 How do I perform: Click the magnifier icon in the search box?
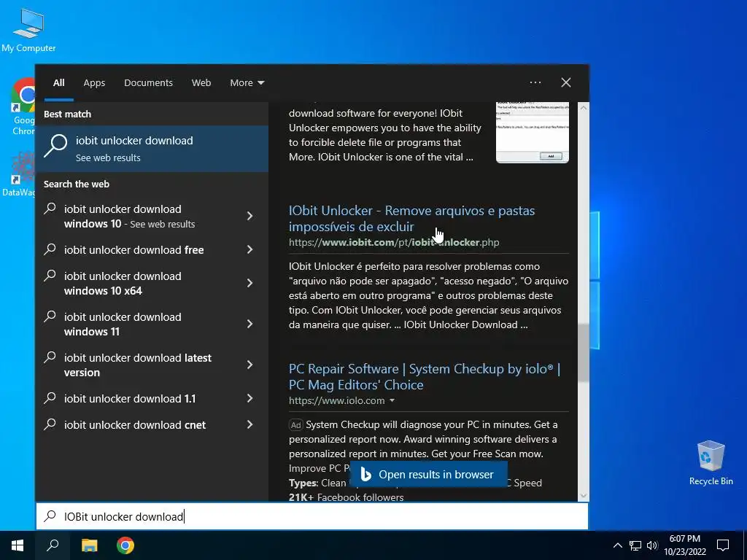[x=50, y=516]
